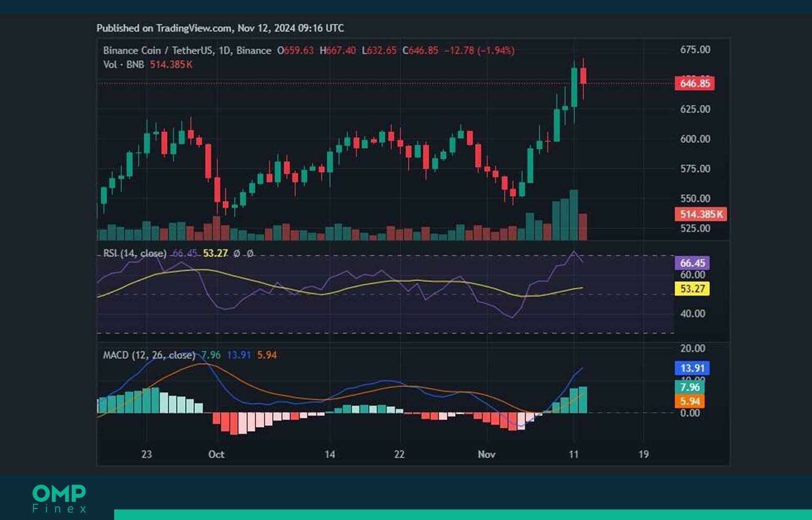Click the blue 13.91 MACD axis tag
Screen dimensions: 812x520
692,368
